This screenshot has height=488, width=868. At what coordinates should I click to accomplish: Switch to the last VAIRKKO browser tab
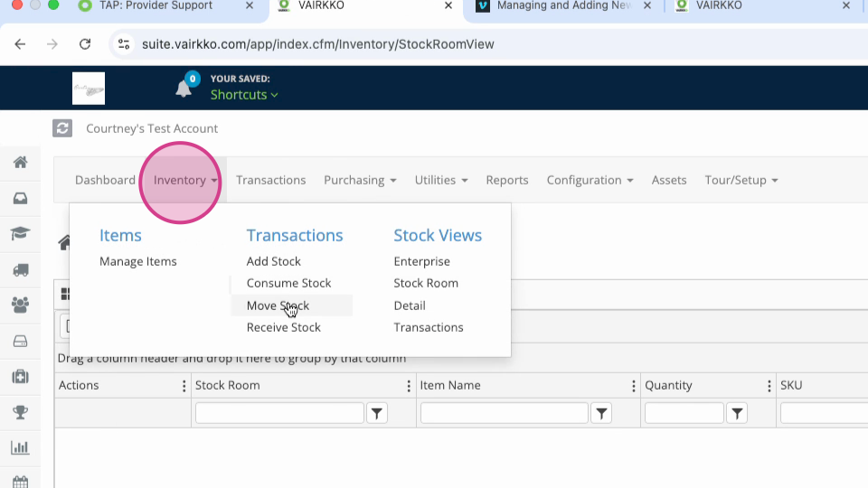(x=719, y=6)
